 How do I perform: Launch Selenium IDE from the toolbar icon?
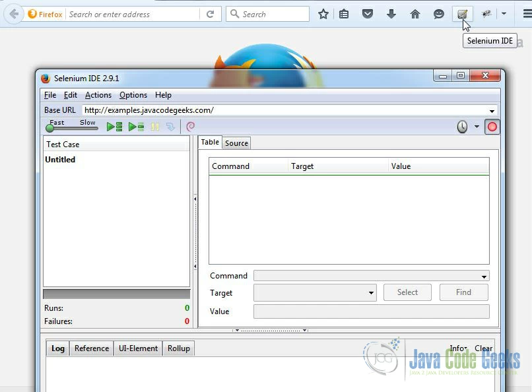point(463,15)
